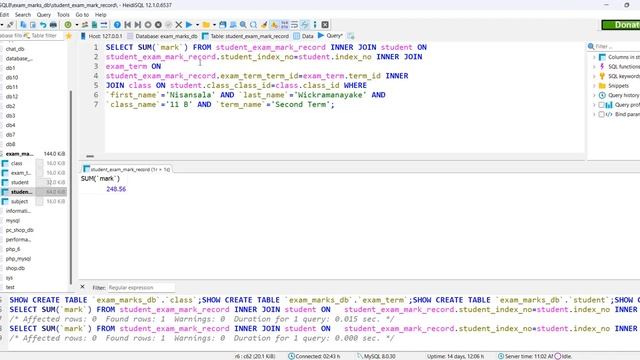The height and width of the screenshot is (360, 640).
Task: Click the Undo toolbar icon
Action: [x=43, y=25]
